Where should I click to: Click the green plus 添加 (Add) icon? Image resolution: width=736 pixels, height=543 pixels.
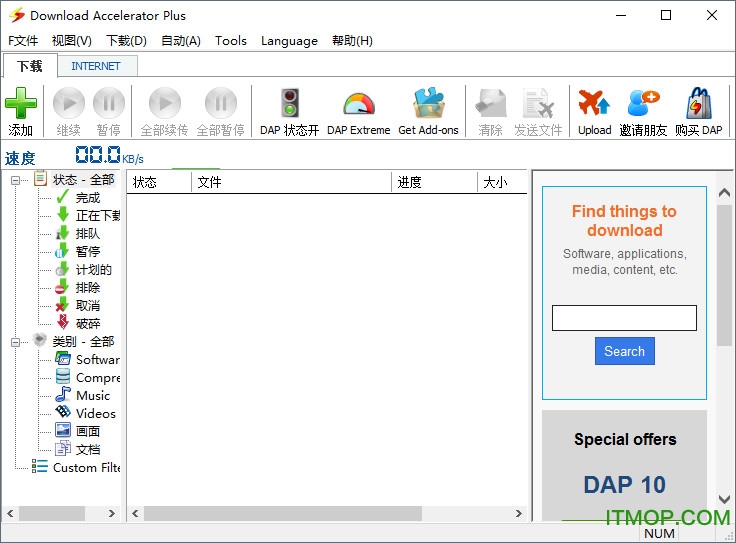(21, 103)
